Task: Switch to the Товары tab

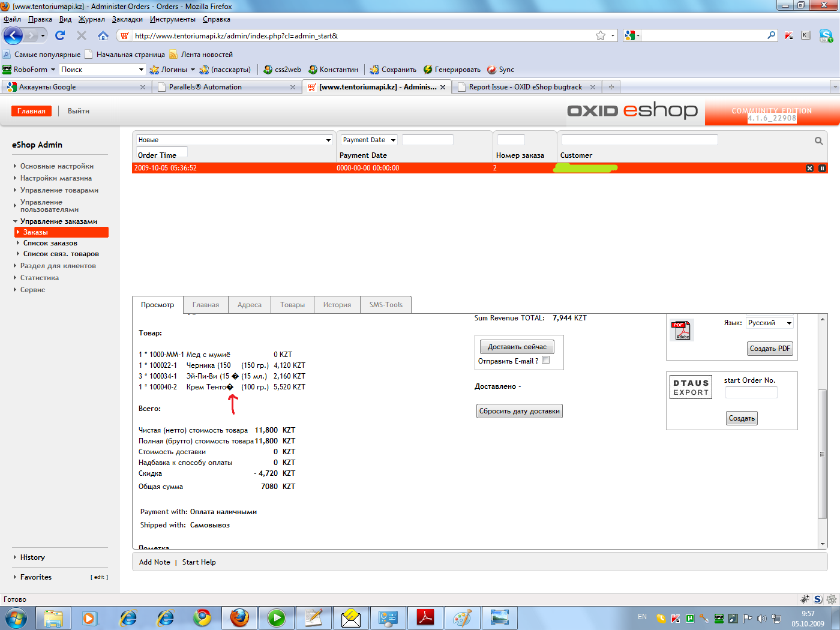Action: click(292, 305)
